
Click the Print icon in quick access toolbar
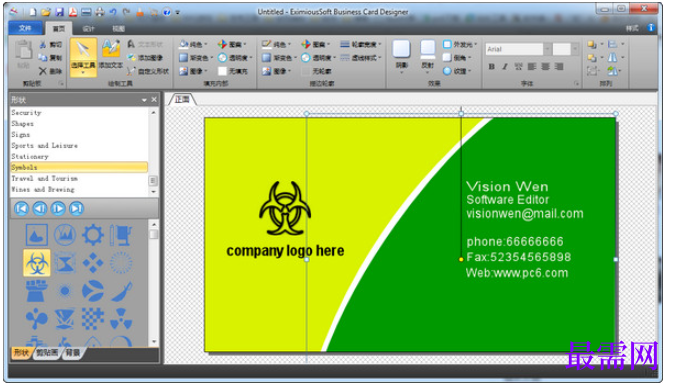[x=99, y=12]
